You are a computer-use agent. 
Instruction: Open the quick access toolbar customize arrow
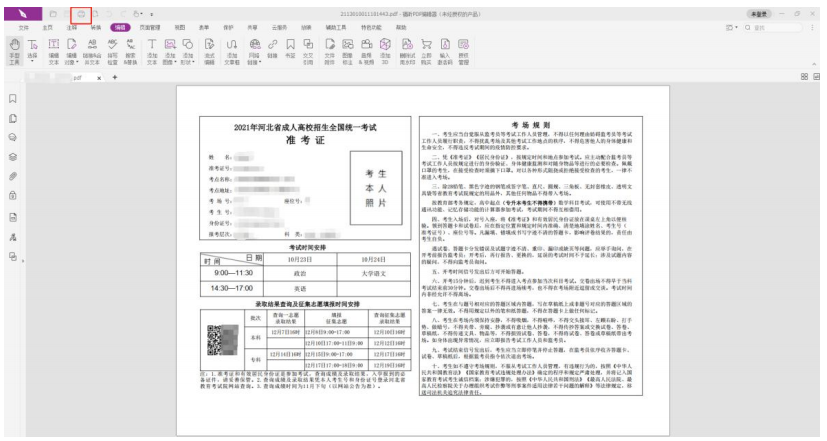tap(152, 15)
